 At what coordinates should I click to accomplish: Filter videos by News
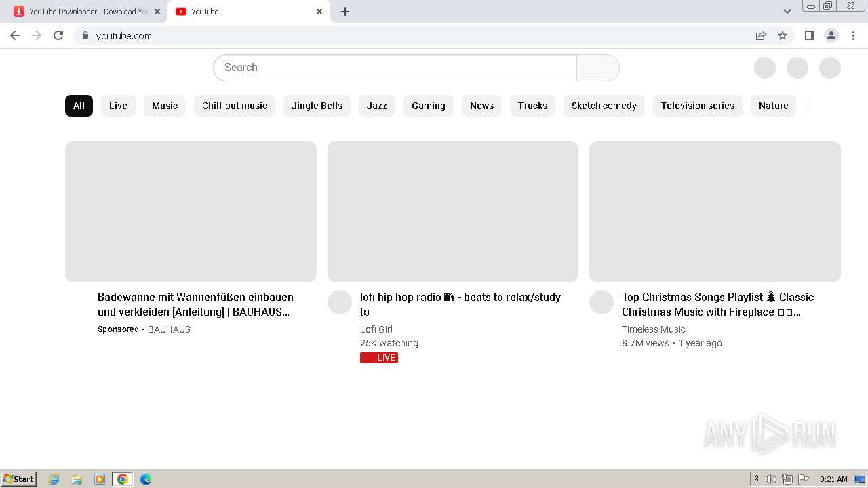(x=481, y=106)
